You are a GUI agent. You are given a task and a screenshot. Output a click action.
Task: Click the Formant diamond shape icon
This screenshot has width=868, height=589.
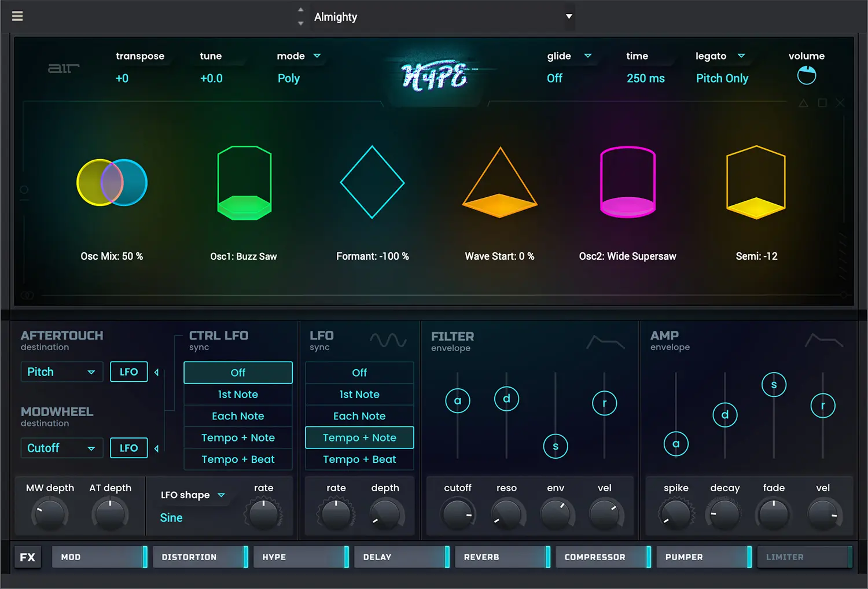pos(372,182)
